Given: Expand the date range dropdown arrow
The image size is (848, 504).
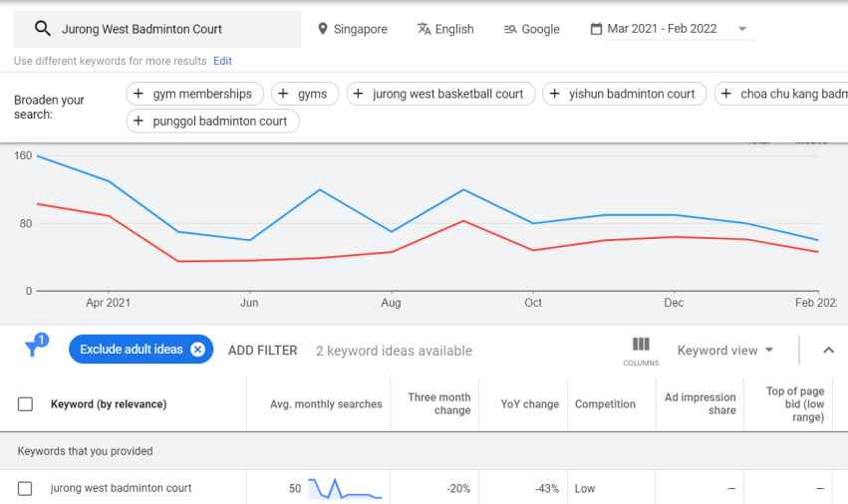Looking at the screenshot, I should coord(742,29).
